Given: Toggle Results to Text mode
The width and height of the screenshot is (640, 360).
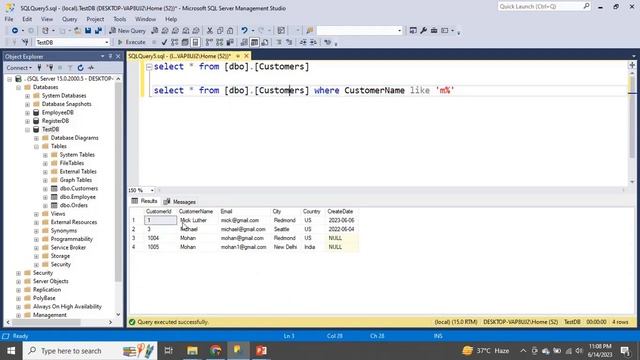Looking at the screenshot, I should (x=244, y=42).
